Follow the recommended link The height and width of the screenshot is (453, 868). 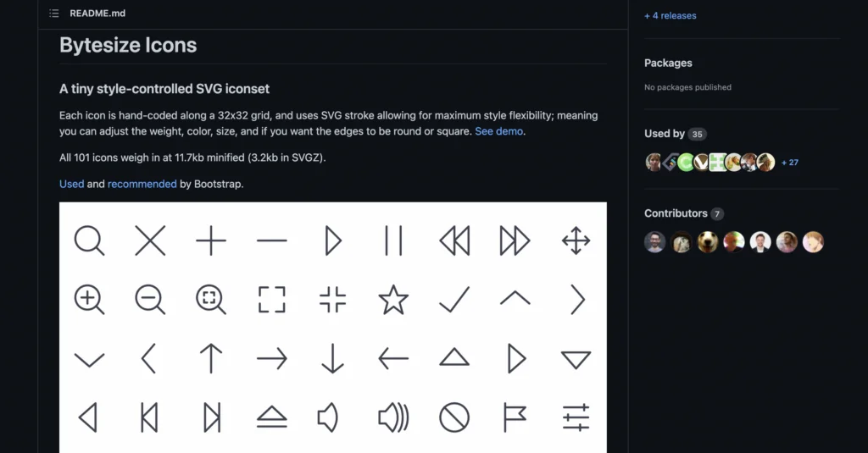(x=142, y=184)
